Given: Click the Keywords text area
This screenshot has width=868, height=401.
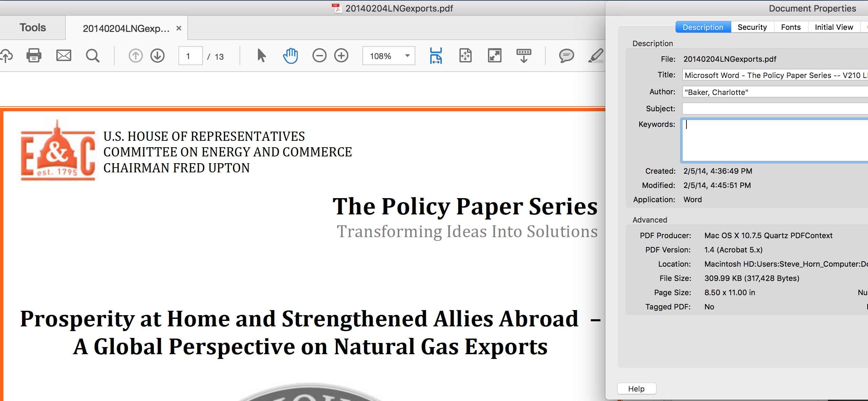Looking at the screenshot, I should pyautogui.click(x=775, y=140).
